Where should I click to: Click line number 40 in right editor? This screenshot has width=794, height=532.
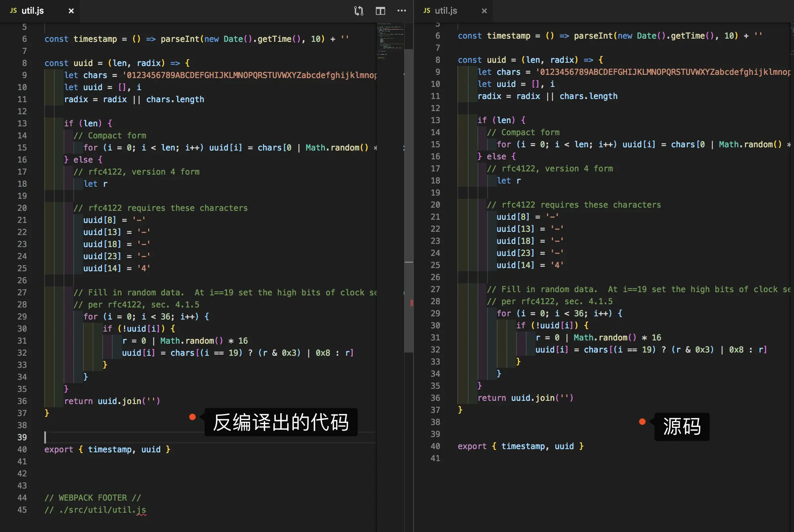[x=435, y=446]
